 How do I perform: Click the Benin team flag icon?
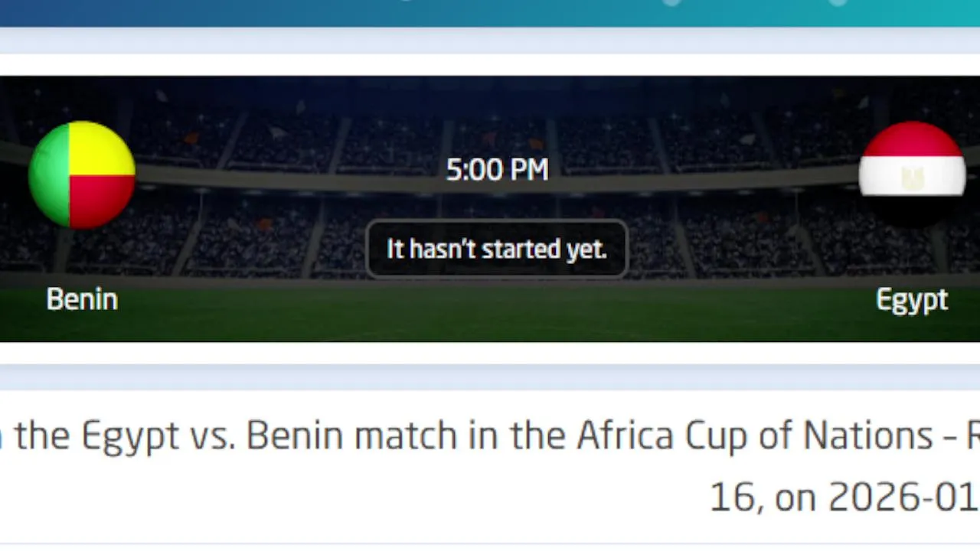coord(82,174)
